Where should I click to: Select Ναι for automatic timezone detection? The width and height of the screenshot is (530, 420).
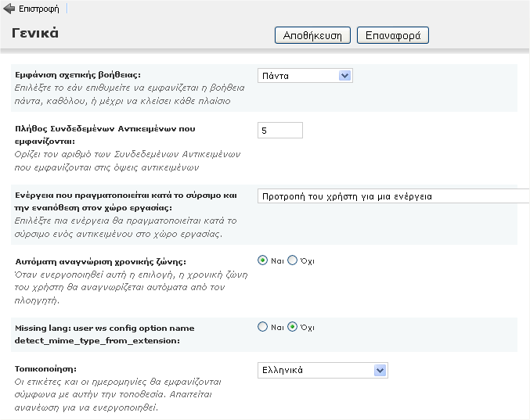coord(263,260)
